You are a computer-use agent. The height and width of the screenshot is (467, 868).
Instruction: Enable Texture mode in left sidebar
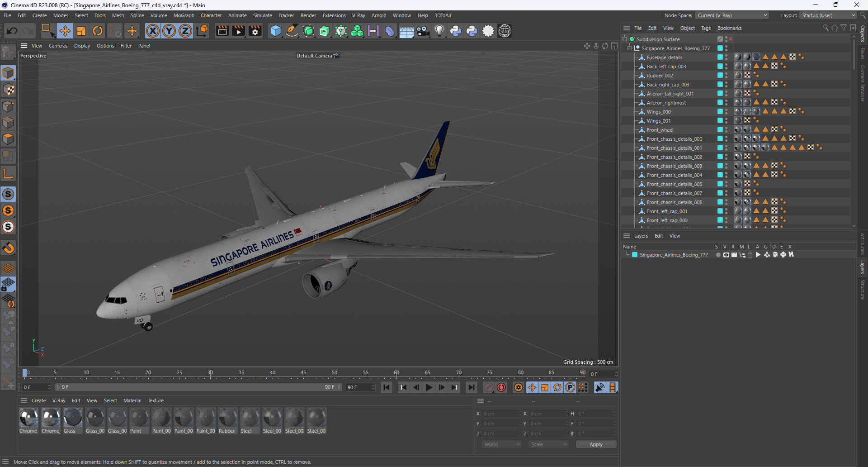pos(8,90)
